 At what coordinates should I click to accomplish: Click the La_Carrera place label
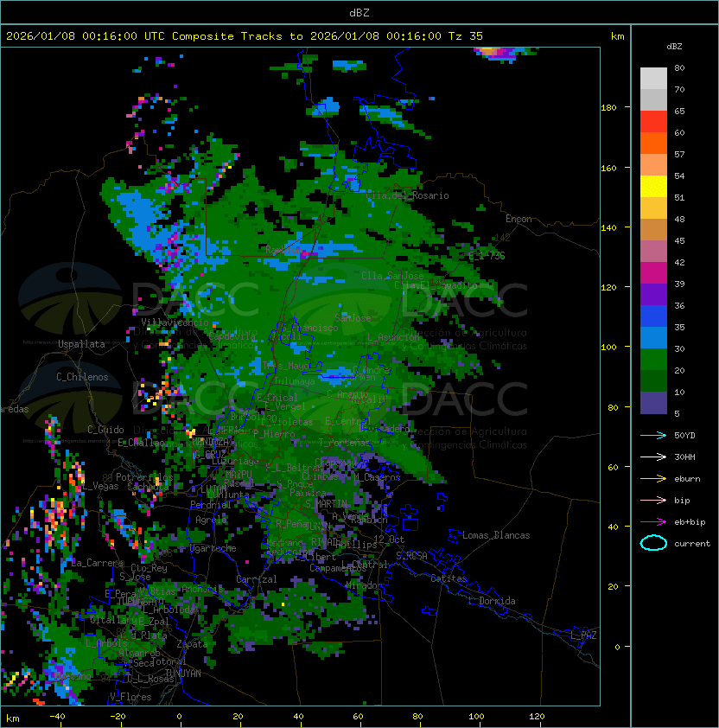(98, 563)
